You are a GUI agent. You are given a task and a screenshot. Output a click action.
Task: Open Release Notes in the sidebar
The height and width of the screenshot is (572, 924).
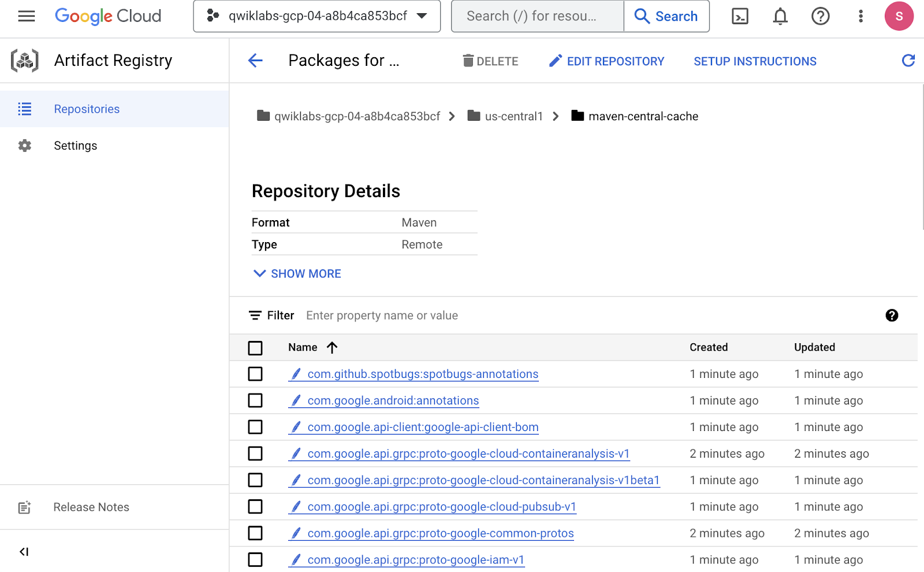point(114,507)
